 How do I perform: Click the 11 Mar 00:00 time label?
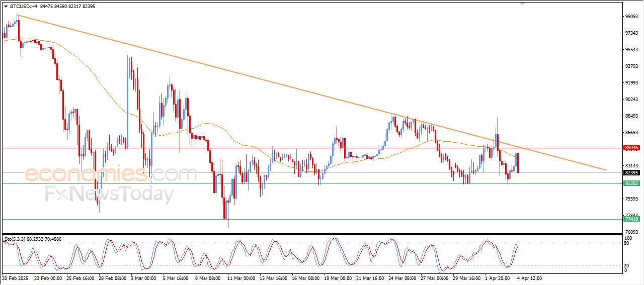241,277
